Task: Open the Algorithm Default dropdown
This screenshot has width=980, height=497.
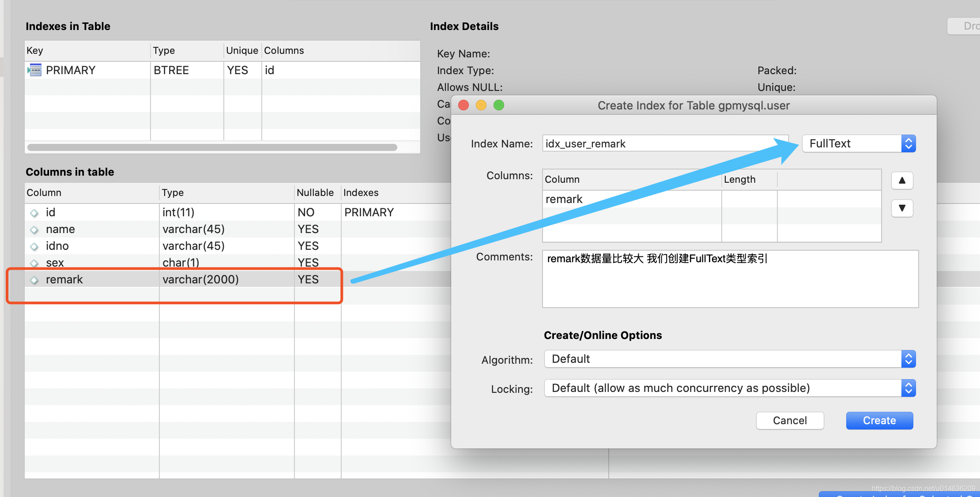Action: 730,359
